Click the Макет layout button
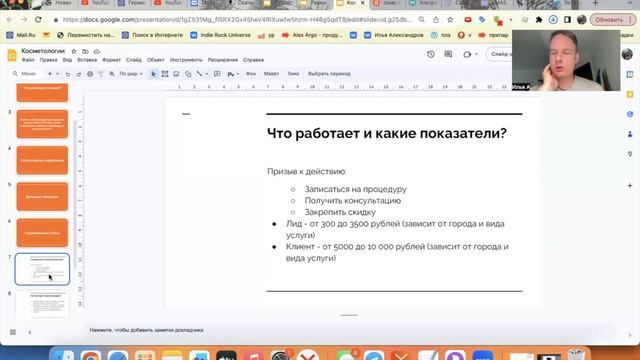Screen dimensions: 640x360 point(271,74)
